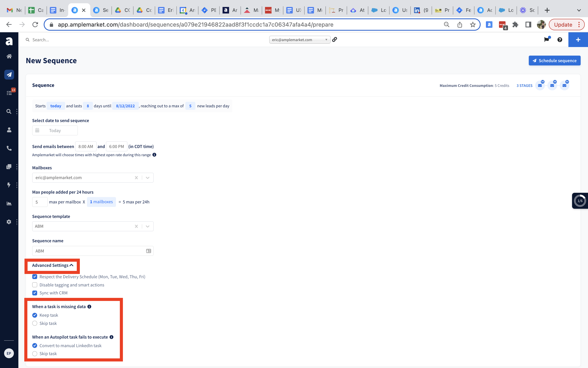The width and height of the screenshot is (588, 368).
Task: Open Tasks list icon with 13 badge
Action: click(x=9, y=93)
